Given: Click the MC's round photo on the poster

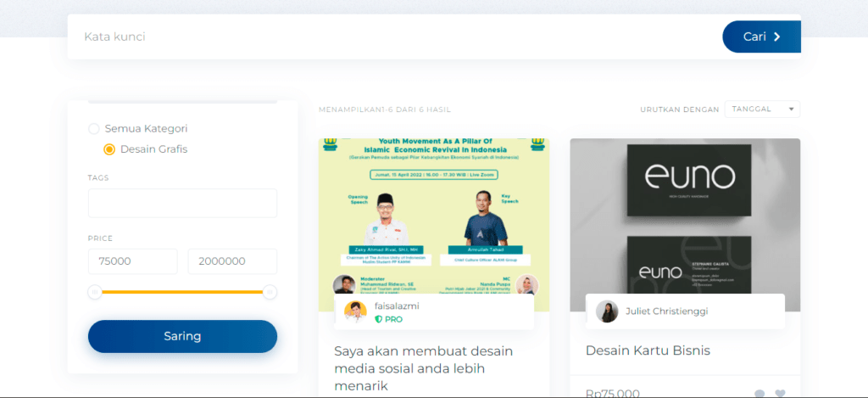Looking at the screenshot, I should pyautogui.click(x=526, y=285).
